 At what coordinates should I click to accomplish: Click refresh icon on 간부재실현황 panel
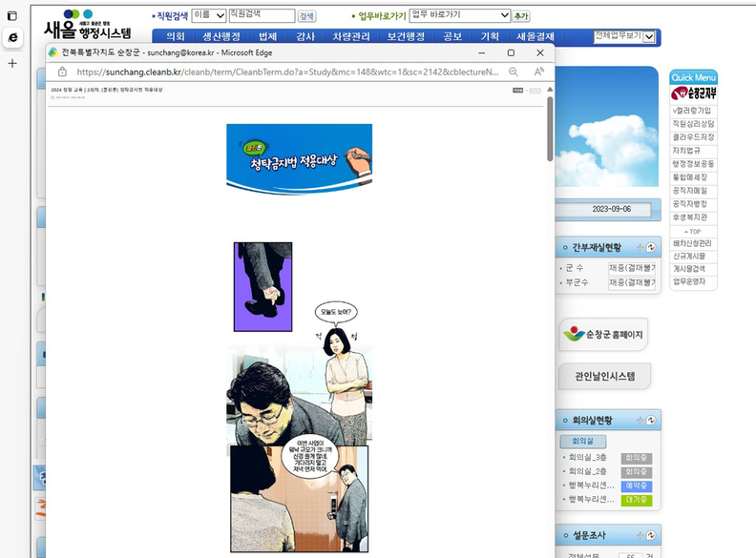pyautogui.click(x=651, y=247)
